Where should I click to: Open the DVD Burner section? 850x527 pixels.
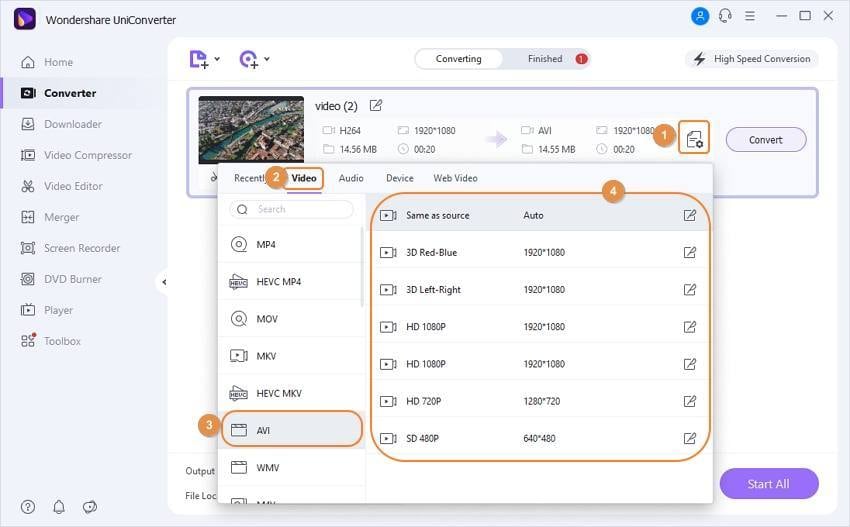coord(61,279)
